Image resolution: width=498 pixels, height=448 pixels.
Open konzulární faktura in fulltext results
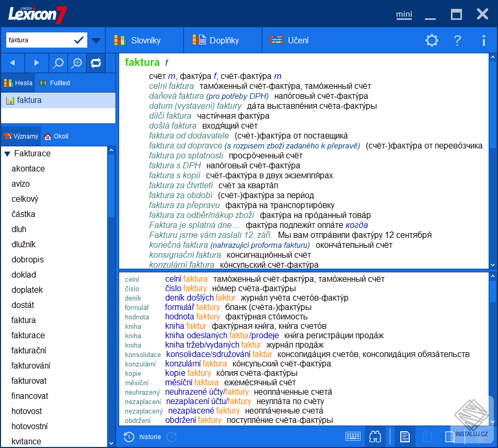pyautogui.click(x=196, y=364)
